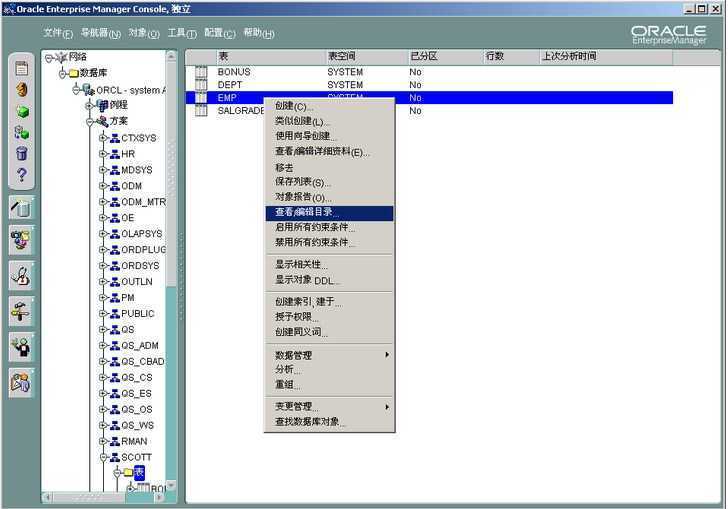Sort by 表空间 column header
This screenshot has height=509, width=728.
click(366, 57)
